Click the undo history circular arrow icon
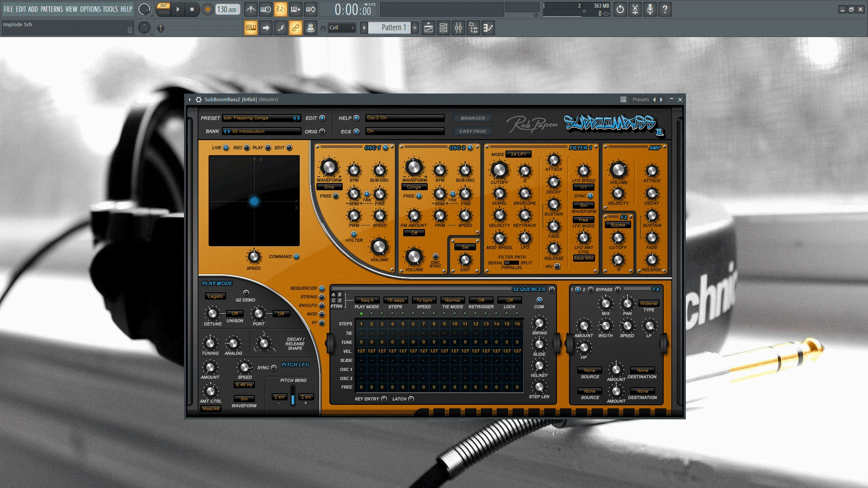Viewport: 868px width, 488px height. [x=620, y=9]
